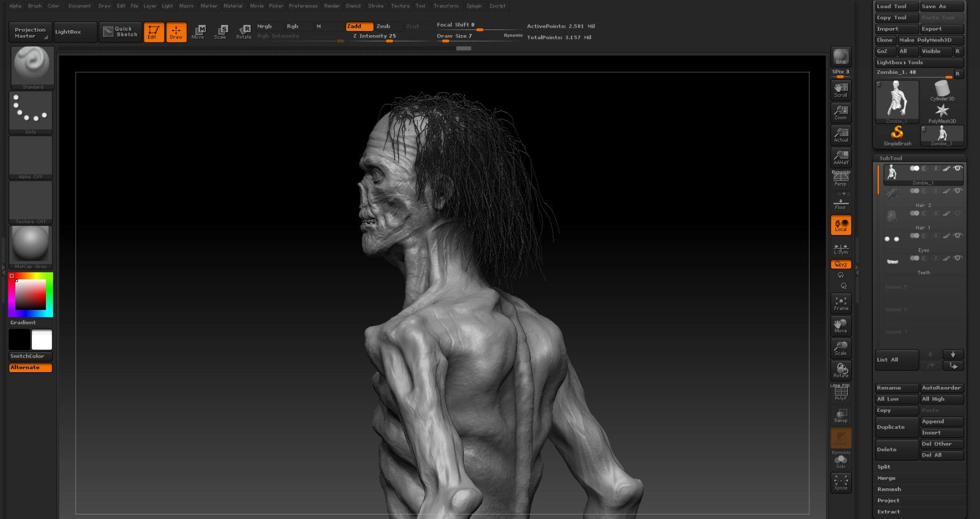This screenshot has width=980, height=519.
Task: Toggle the Floor grid display
Action: point(840,203)
